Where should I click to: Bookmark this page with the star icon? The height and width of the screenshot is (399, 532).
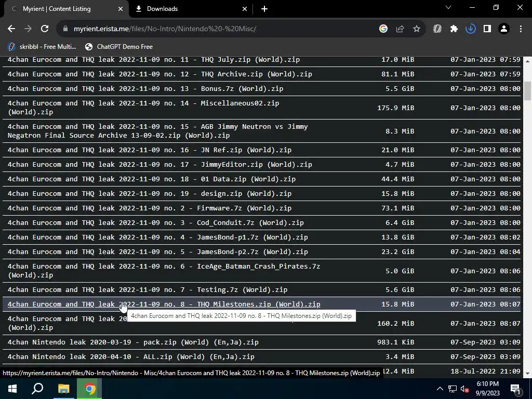pos(417,29)
